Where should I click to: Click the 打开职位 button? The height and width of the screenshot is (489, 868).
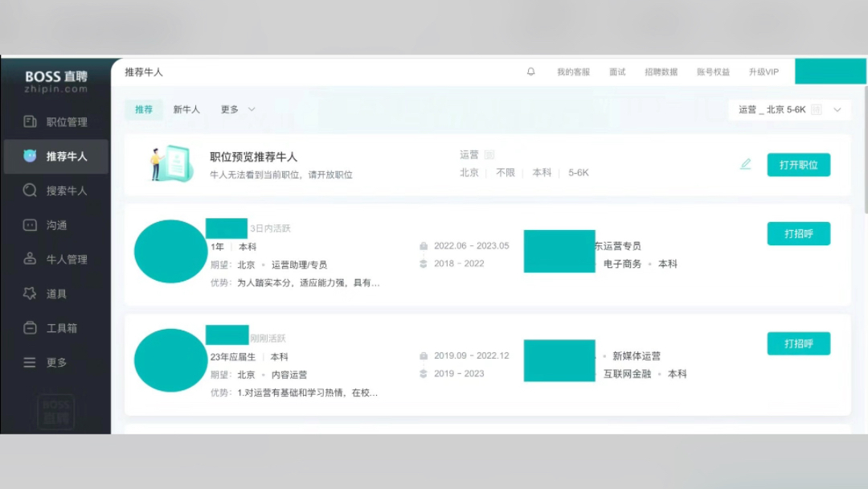click(x=798, y=164)
